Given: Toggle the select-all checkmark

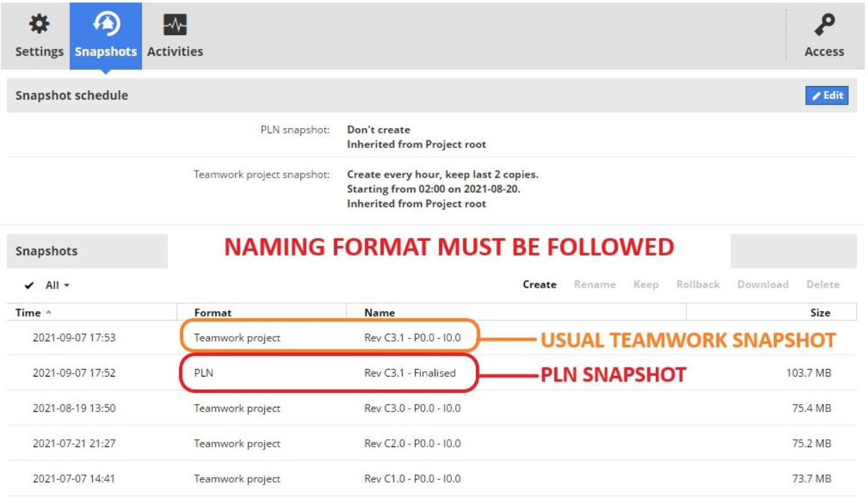Looking at the screenshot, I should point(29,285).
